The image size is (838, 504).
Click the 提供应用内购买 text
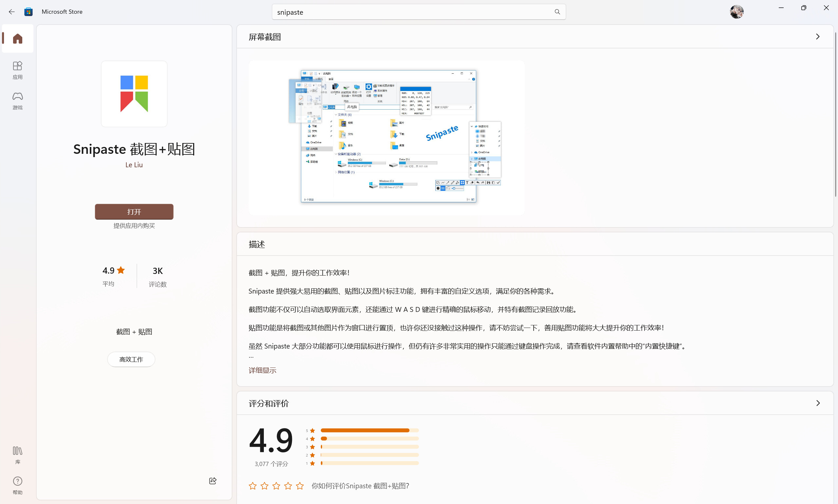134,225
